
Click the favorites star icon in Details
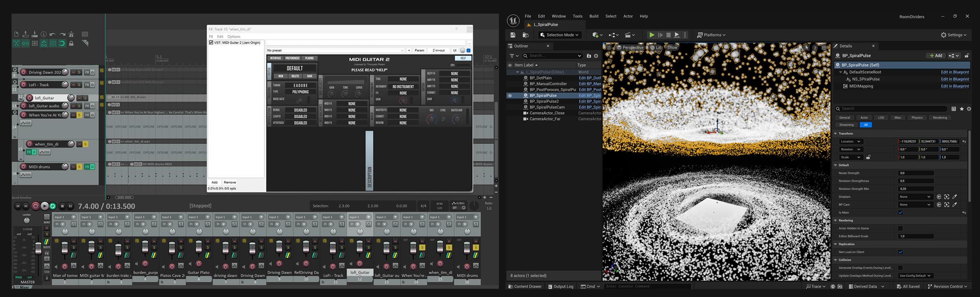point(961,109)
